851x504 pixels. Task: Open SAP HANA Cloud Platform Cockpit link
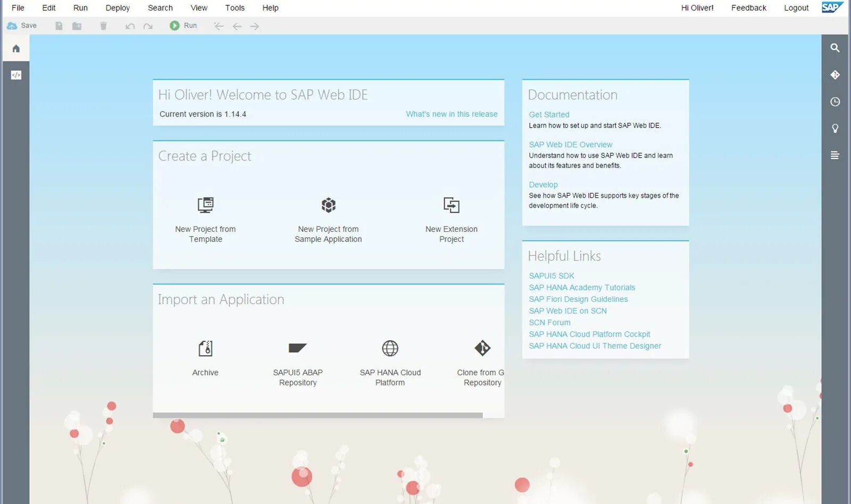click(589, 334)
